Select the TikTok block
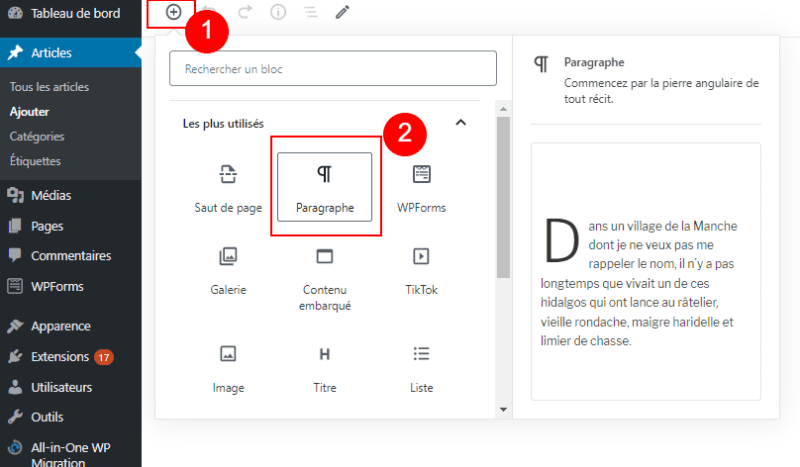This screenshot has height=467, width=800. click(421, 269)
